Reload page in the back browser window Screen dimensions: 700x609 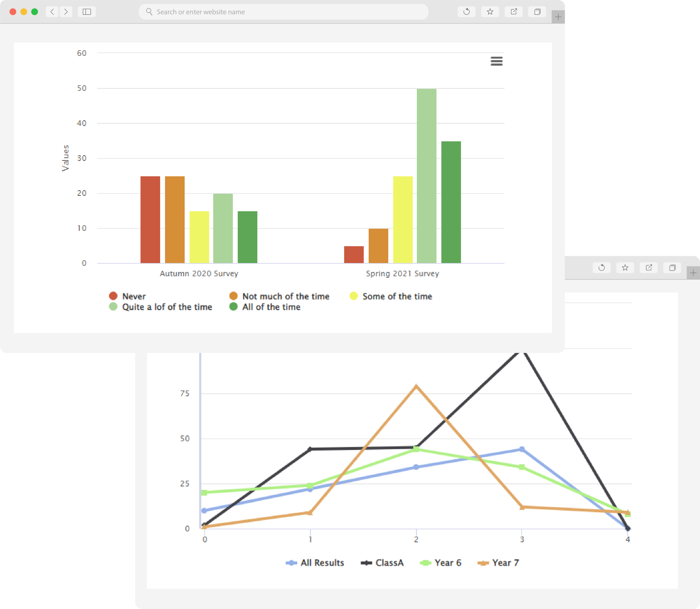coord(601,268)
